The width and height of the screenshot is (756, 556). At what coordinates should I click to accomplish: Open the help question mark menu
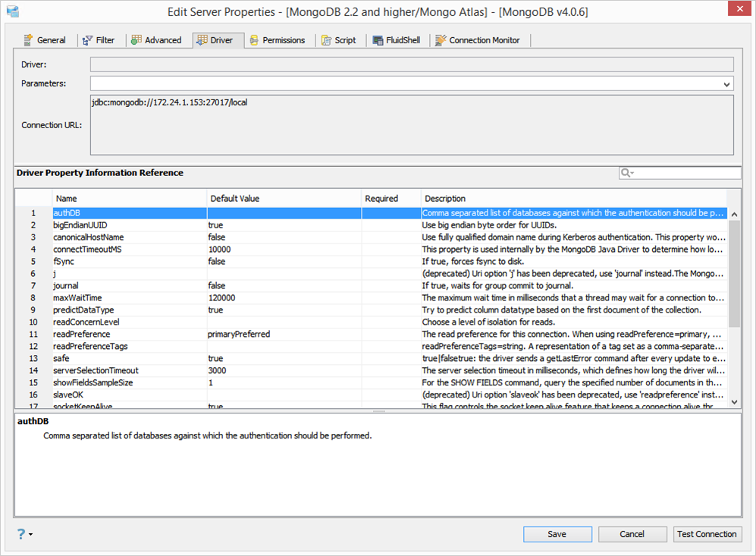click(x=24, y=534)
